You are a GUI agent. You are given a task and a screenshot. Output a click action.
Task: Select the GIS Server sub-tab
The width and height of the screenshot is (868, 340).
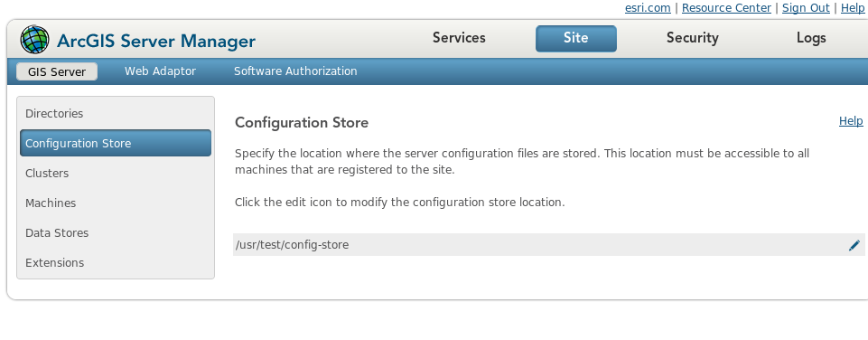[57, 71]
